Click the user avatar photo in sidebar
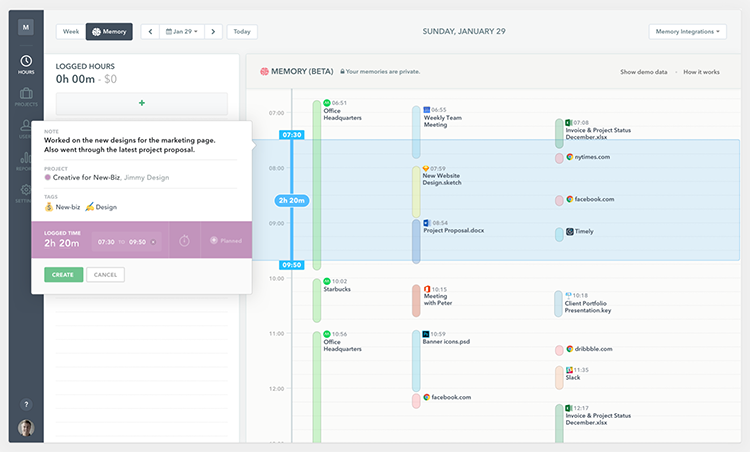 [x=25, y=428]
